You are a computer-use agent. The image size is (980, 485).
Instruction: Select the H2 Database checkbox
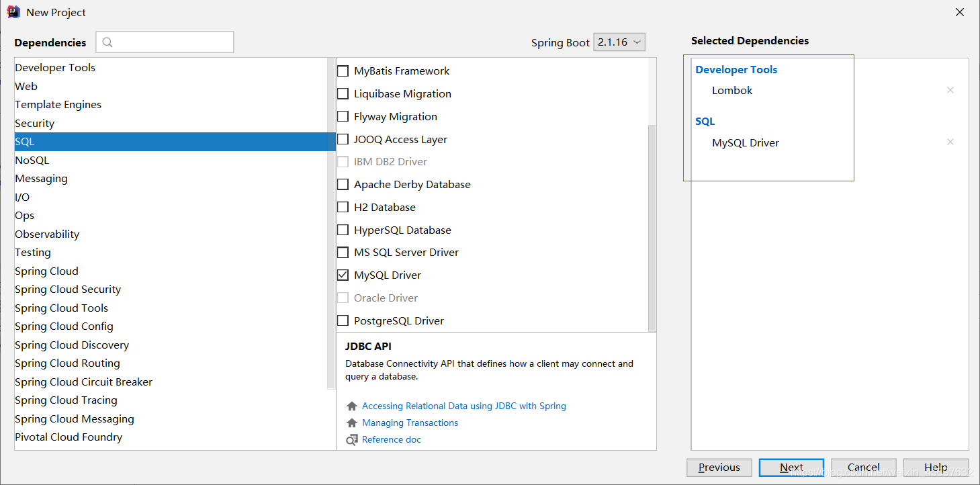click(x=343, y=208)
